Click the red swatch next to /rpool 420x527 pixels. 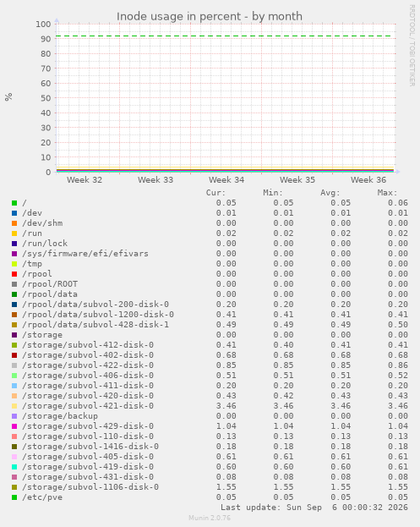tap(14, 274)
